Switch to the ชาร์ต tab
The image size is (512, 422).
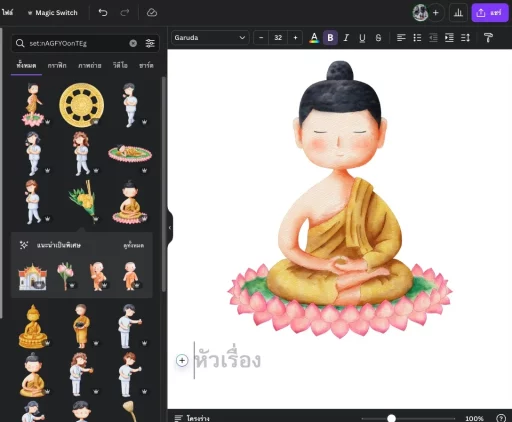click(x=146, y=66)
